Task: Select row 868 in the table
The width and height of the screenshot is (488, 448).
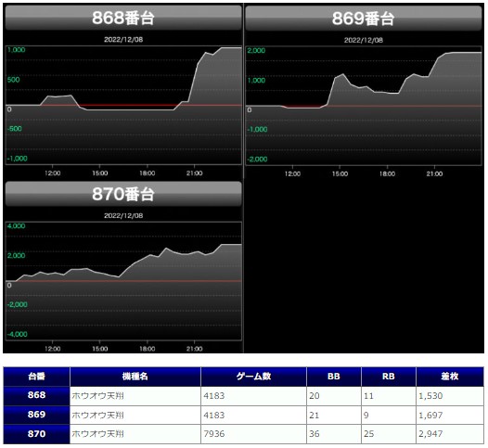Action: (x=244, y=396)
